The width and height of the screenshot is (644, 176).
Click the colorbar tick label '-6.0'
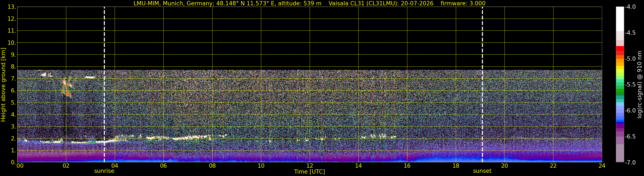coord(630,111)
